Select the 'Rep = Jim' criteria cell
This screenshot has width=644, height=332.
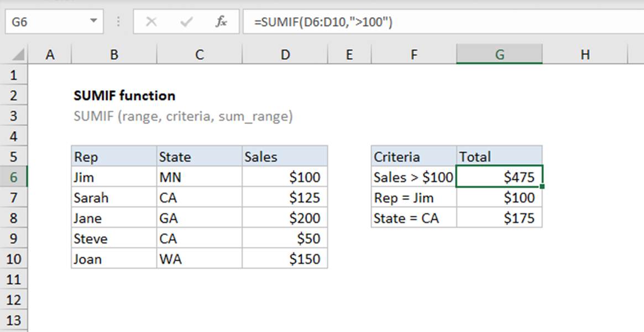(x=413, y=198)
